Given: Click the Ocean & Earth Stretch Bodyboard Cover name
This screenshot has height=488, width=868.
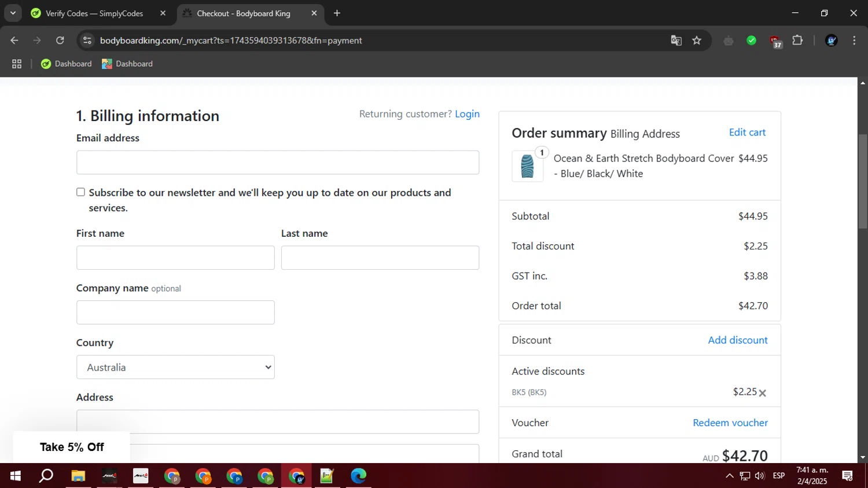Looking at the screenshot, I should (643, 166).
